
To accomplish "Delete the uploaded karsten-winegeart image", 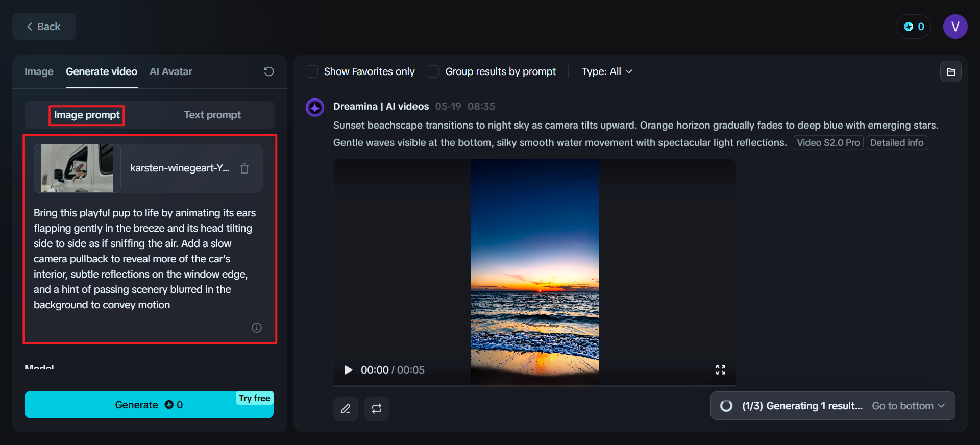I will 244,168.
